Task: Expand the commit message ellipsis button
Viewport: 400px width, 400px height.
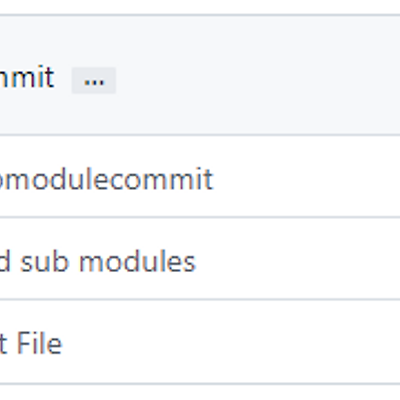Action: [94, 80]
